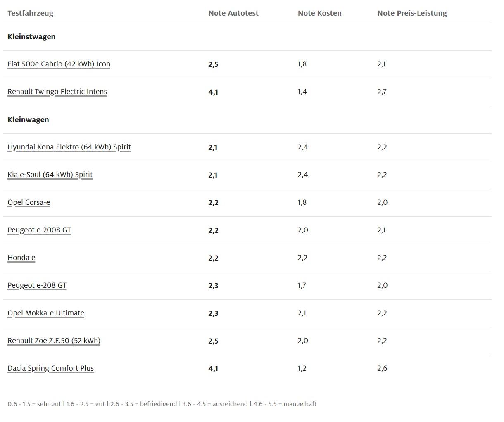Click the Opel Corsa-e link
Screen dimensions: 504x422
coord(29,202)
